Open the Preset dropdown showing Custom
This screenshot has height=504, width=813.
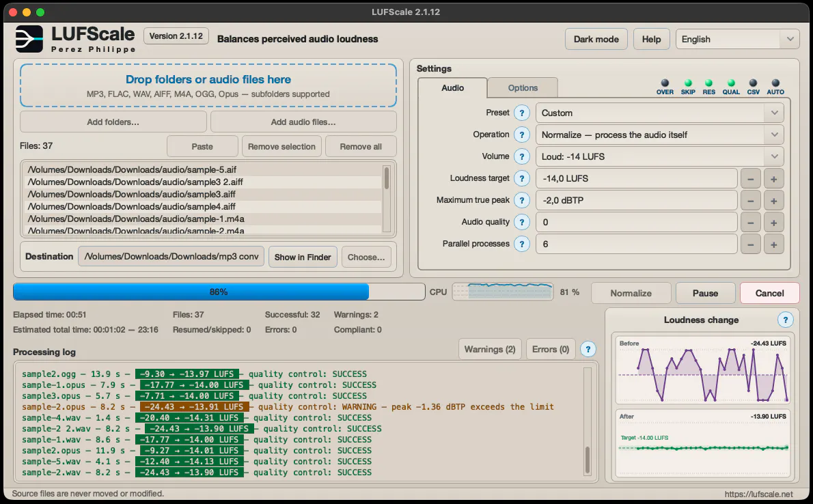point(659,113)
